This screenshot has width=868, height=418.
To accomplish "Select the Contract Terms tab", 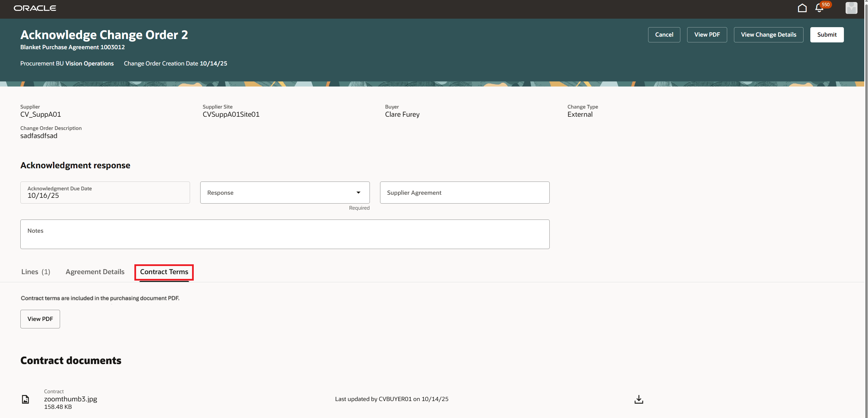I will (x=164, y=272).
